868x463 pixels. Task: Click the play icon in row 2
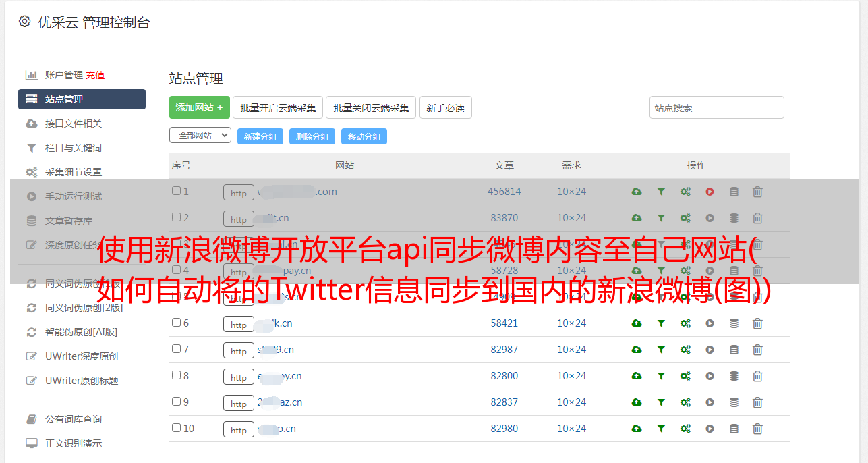tap(710, 218)
